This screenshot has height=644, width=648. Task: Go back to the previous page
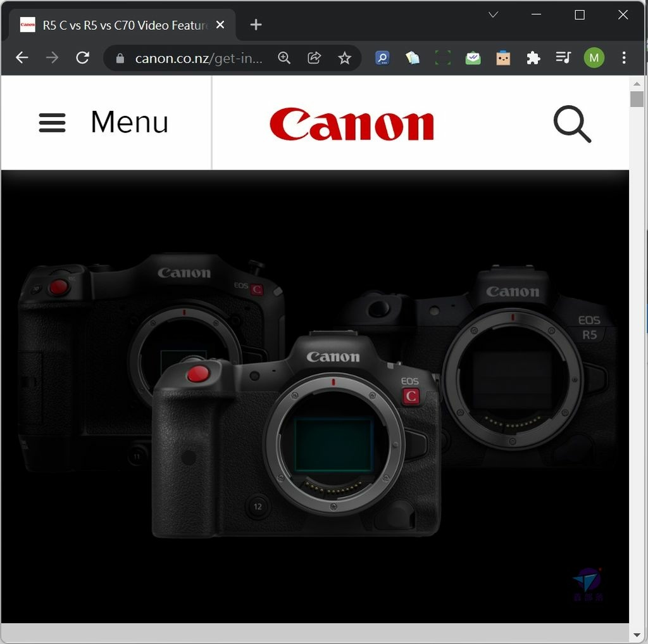point(22,58)
